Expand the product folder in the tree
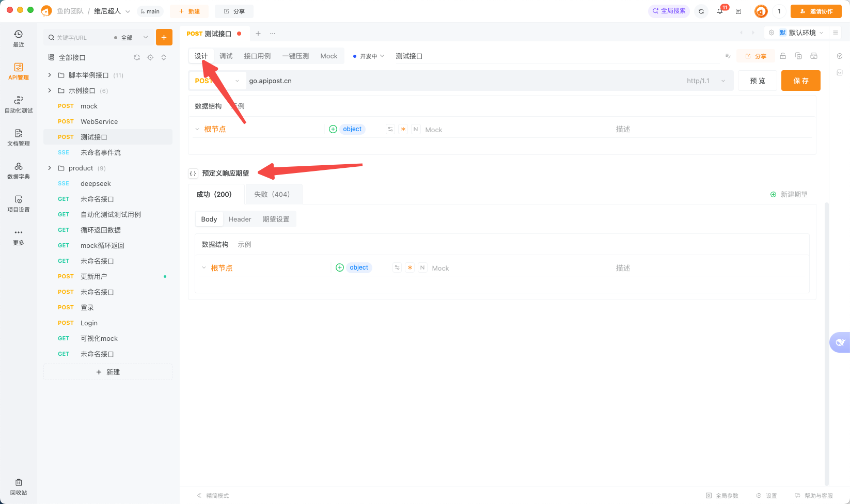 pos(50,168)
